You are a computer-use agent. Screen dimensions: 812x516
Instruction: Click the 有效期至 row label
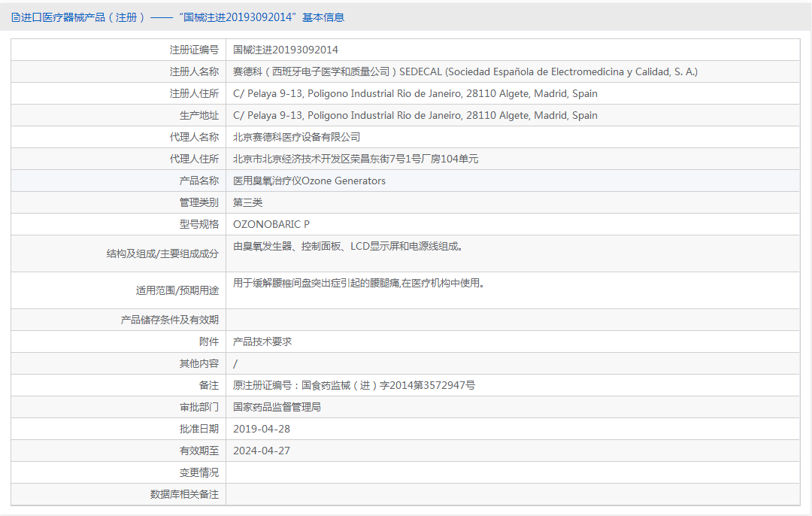(199, 451)
